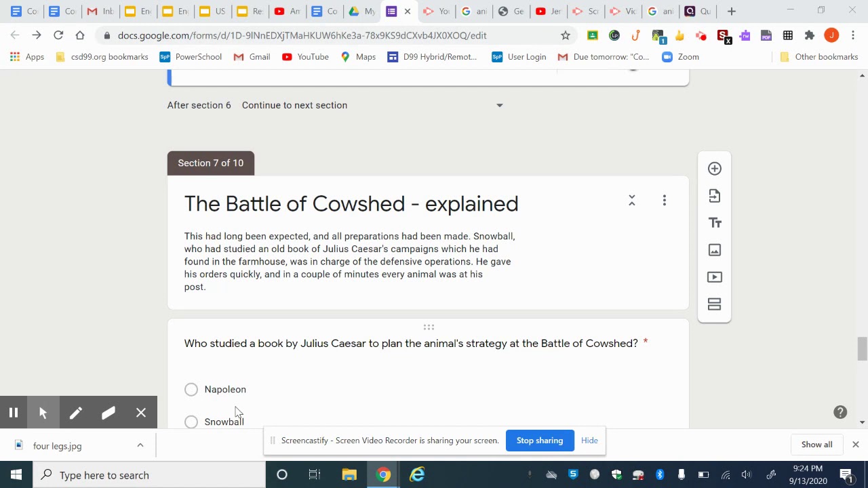The height and width of the screenshot is (488, 868).
Task: Switch to the Quizizz tab
Action: coord(698,12)
